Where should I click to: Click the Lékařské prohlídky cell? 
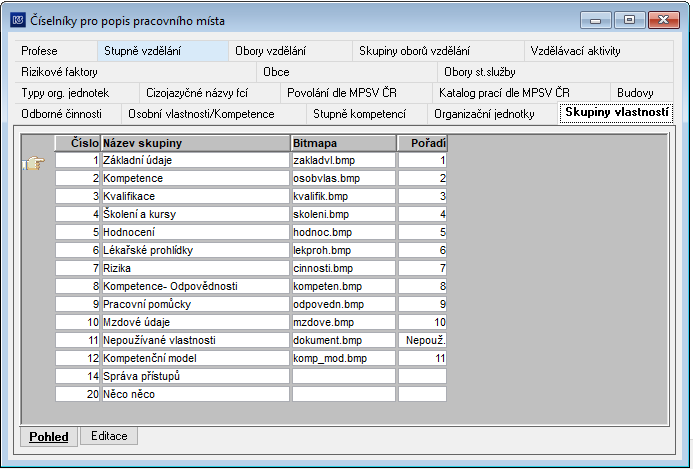pos(195,250)
